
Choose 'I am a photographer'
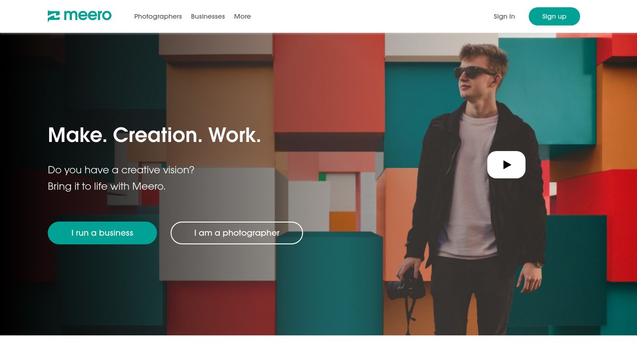pos(237,233)
